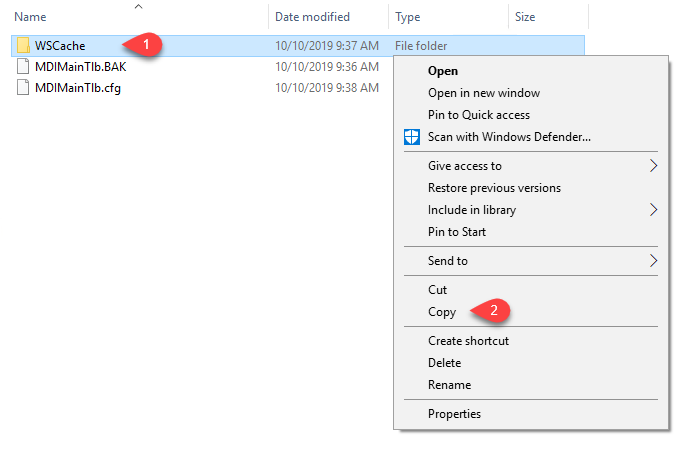Viewport: 691px width, 449px height.
Task: Select Pin to Start
Action: [531, 232]
